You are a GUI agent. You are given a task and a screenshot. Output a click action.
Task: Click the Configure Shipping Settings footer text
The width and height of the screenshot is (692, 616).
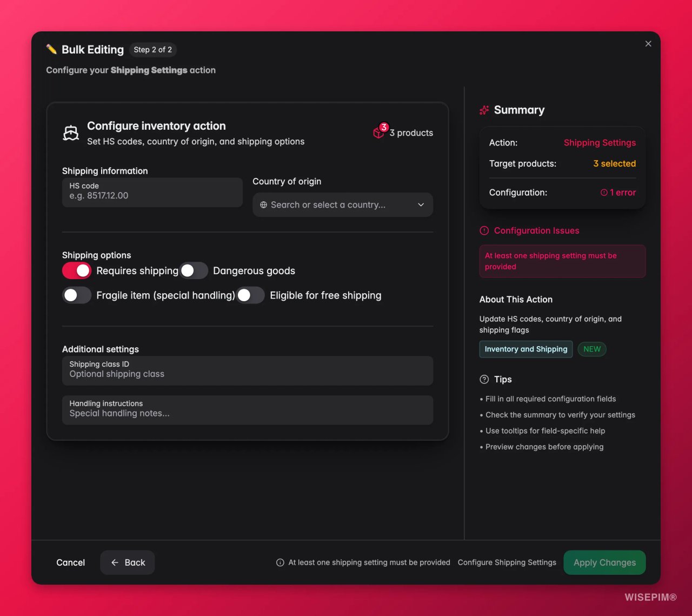pos(507,562)
